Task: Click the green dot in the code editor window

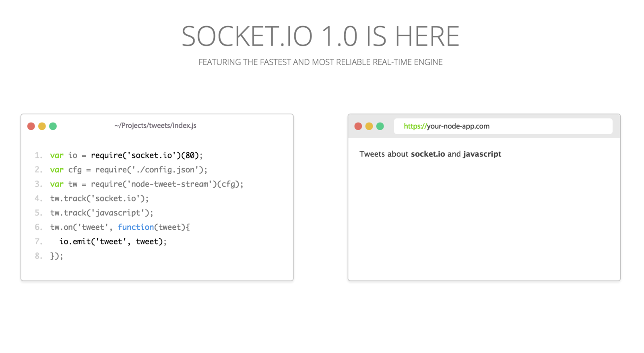Action: [x=53, y=126]
